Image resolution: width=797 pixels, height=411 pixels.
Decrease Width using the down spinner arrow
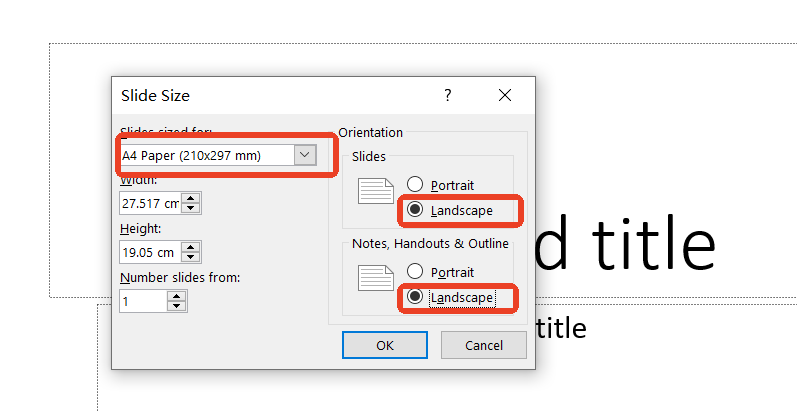click(191, 209)
